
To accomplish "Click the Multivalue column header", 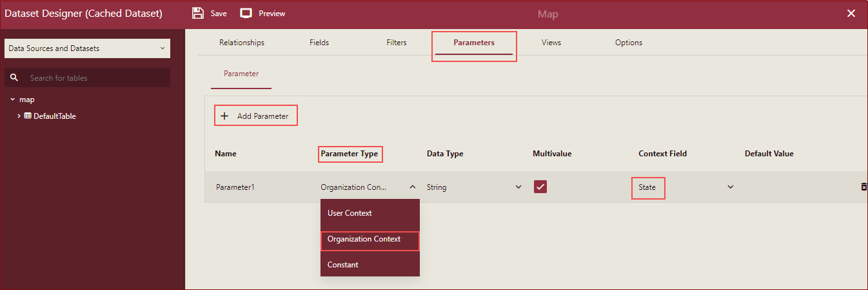I will [552, 154].
